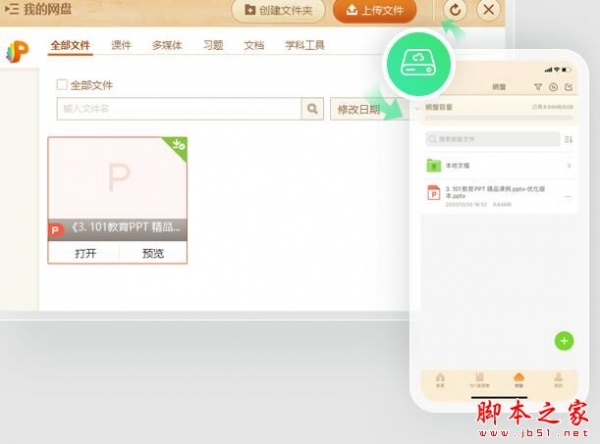Switch to the 全部文件 tab

[70, 46]
